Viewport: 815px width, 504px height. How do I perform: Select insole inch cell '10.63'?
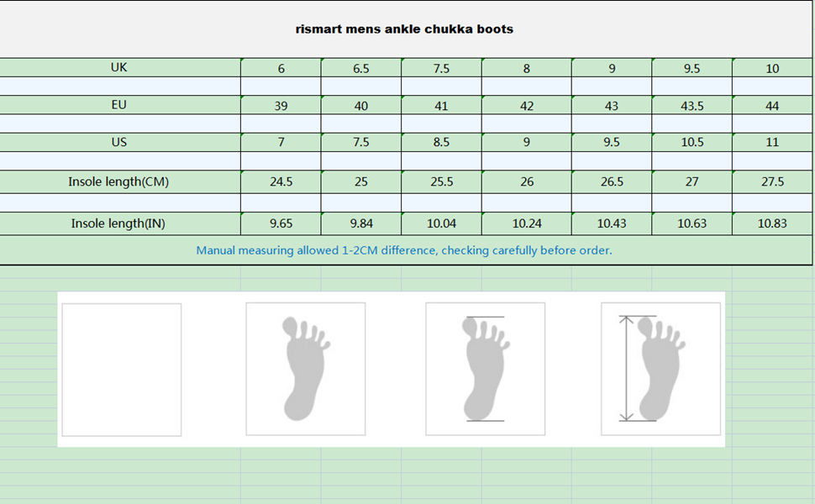point(691,223)
